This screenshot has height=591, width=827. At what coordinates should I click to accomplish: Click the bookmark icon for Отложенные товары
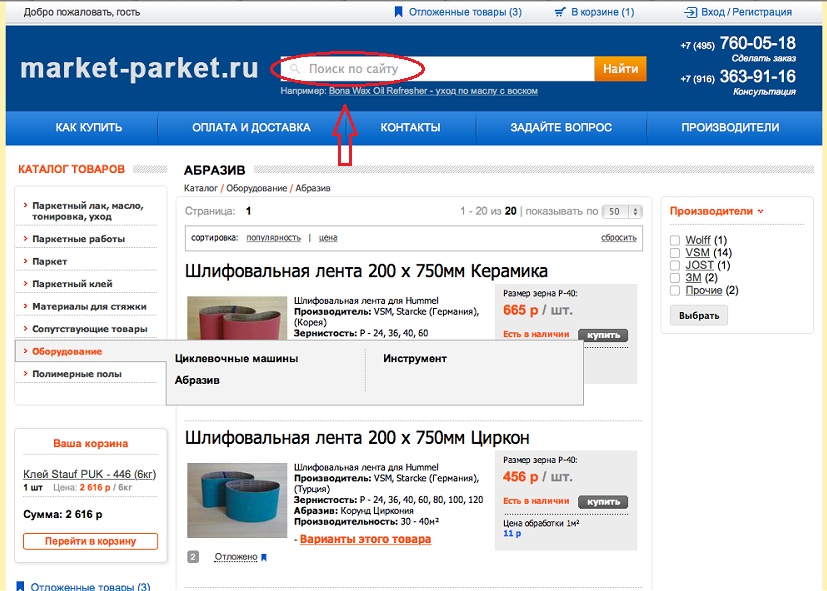[399, 12]
